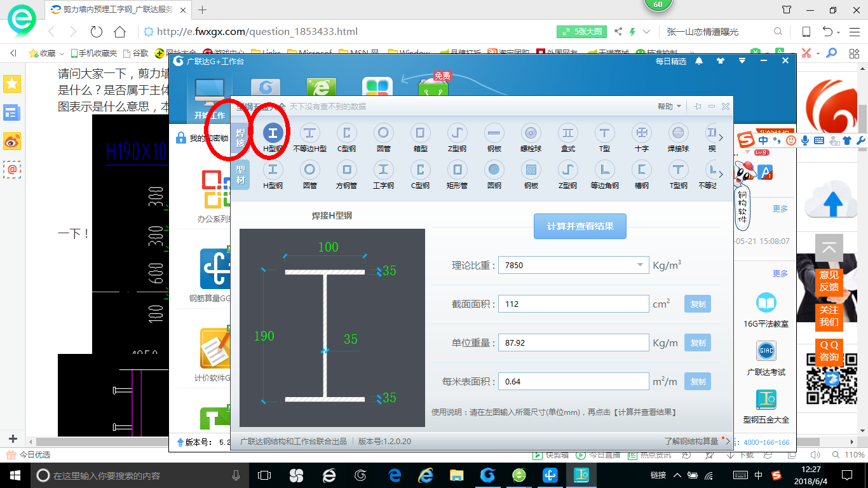Open the QQ咨询 consult button
The height and width of the screenshot is (488, 868).
pyautogui.click(x=829, y=351)
